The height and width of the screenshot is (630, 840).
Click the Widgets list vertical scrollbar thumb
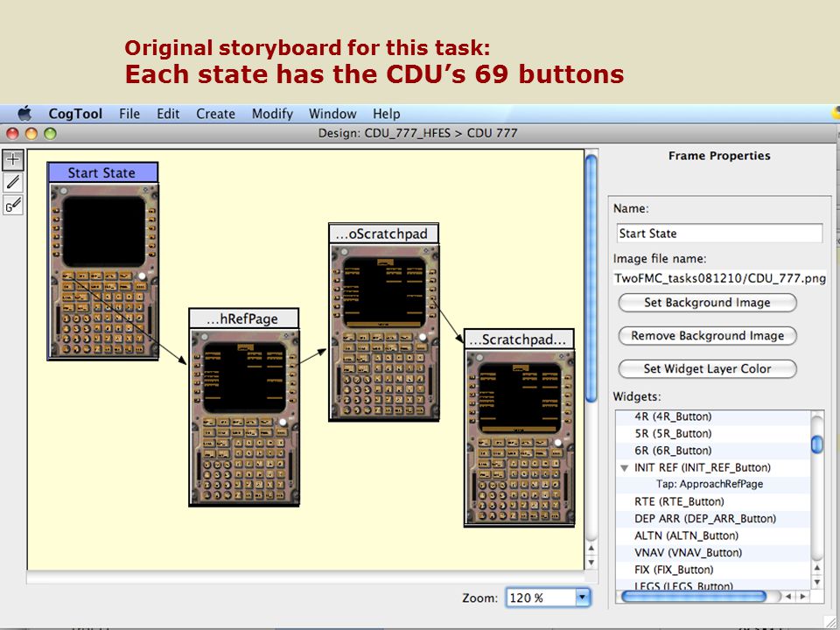click(x=817, y=444)
